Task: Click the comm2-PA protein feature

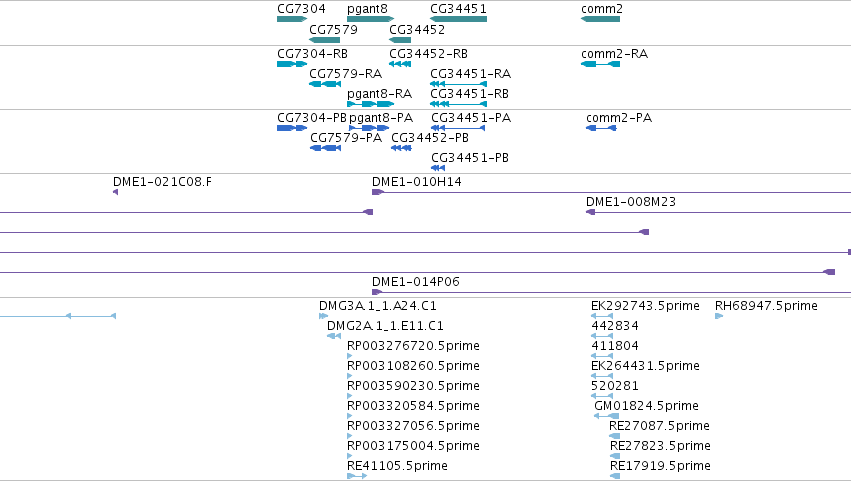Action: coord(601,128)
